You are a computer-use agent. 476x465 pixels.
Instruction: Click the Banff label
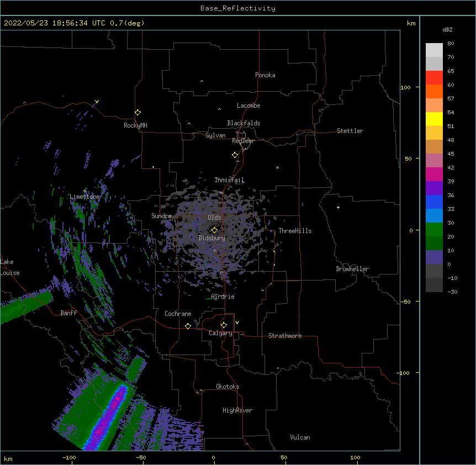(x=68, y=313)
